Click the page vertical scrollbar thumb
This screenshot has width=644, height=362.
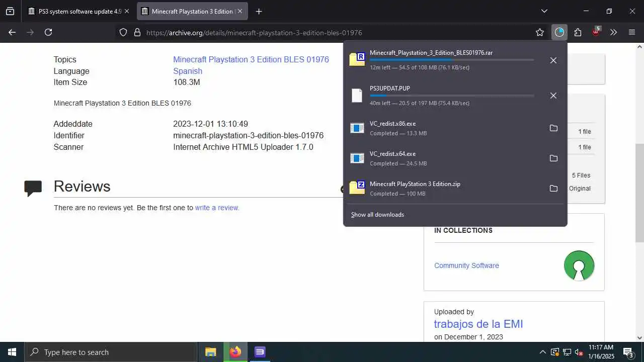[x=639, y=194]
